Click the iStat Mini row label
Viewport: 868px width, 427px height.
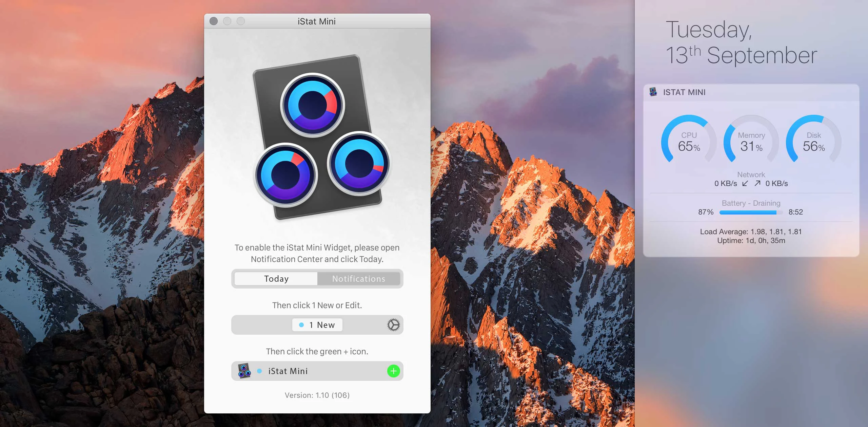(x=288, y=371)
